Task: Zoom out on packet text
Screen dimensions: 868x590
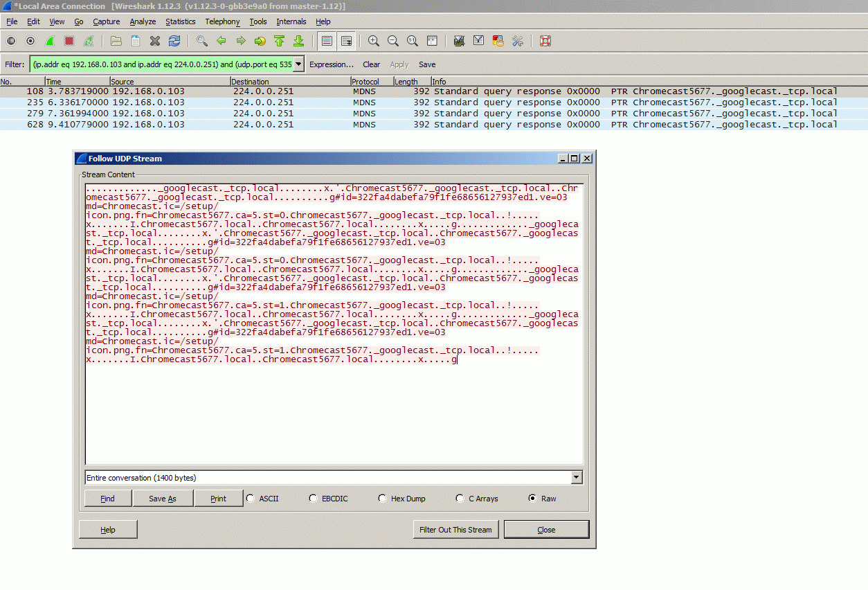Action: click(393, 41)
